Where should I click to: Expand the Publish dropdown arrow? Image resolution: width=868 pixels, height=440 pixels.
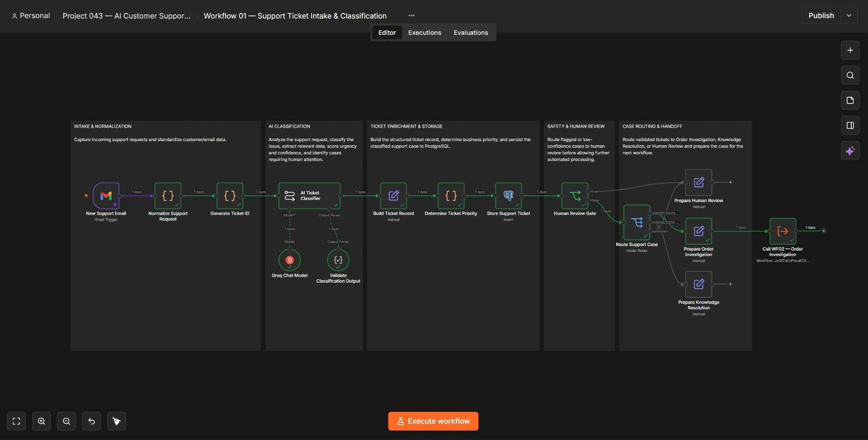[849, 15]
